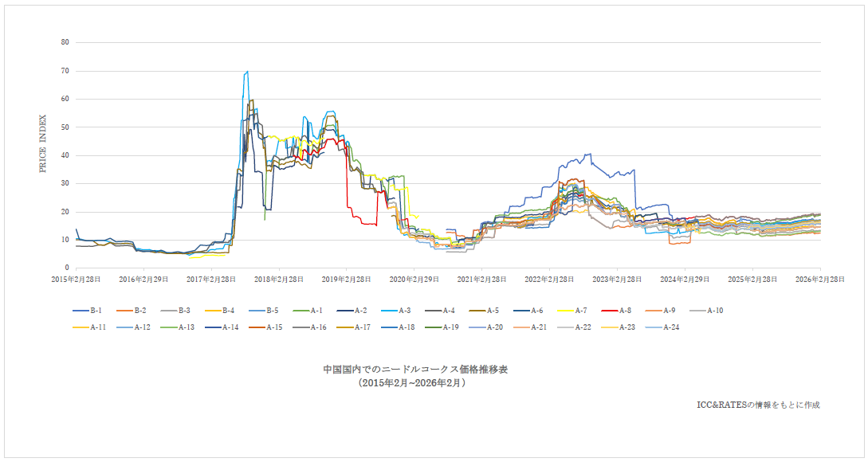Click the ICC&RATES source note

[757, 405]
